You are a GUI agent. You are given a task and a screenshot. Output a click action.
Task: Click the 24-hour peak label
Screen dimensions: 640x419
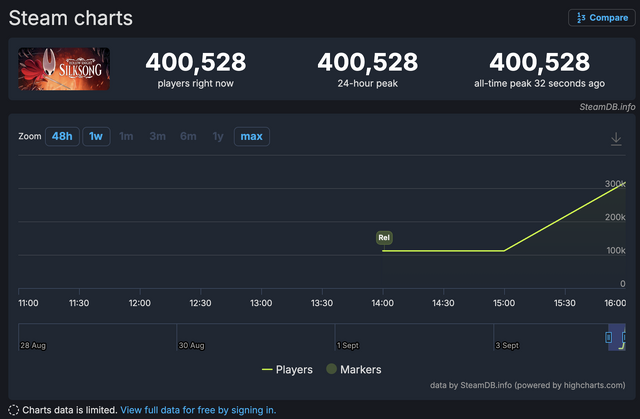[x=367, y=84]
